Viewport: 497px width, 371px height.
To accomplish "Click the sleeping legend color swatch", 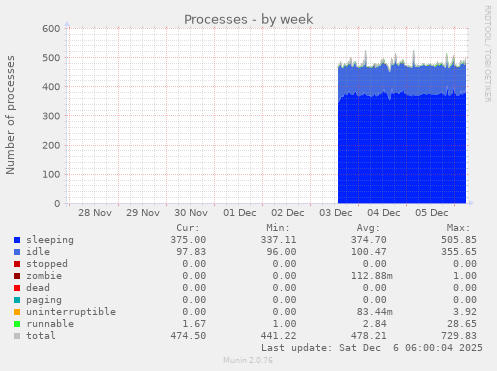I will 17,240.
